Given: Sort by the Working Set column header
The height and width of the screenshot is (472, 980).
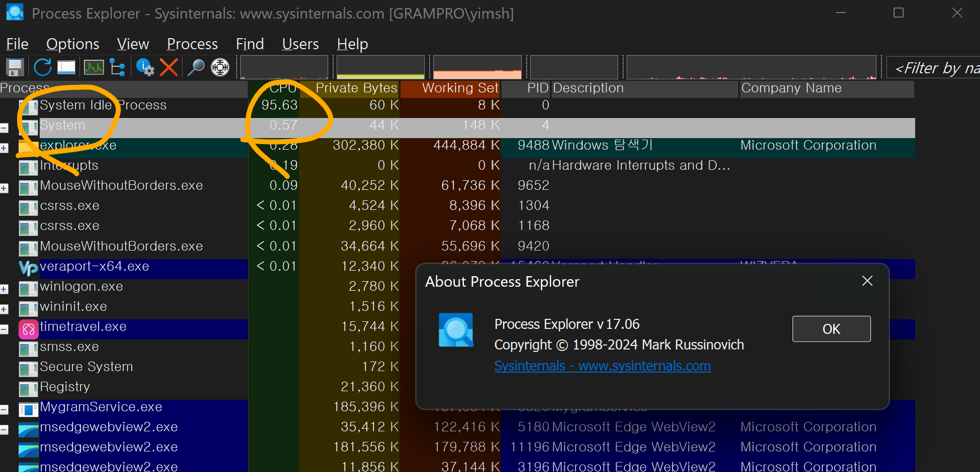Looking at the screenshot, I should (x=450, y=88).
